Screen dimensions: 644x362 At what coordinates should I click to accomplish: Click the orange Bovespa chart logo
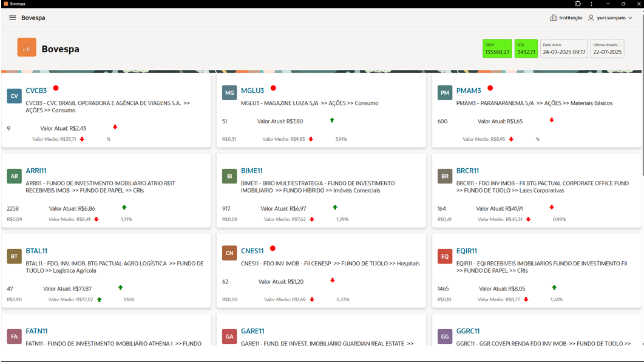tap(27, 47)
